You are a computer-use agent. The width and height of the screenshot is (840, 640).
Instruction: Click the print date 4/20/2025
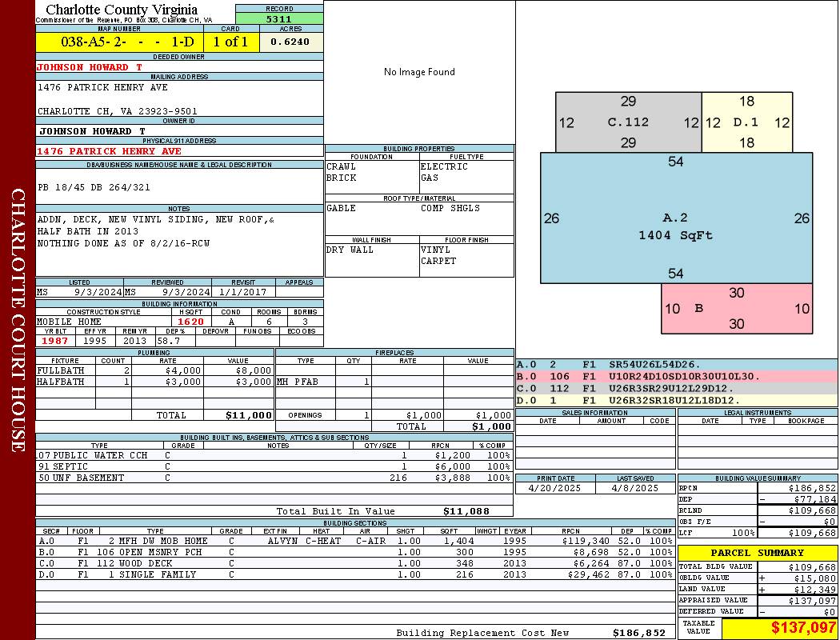coord(554,489)
